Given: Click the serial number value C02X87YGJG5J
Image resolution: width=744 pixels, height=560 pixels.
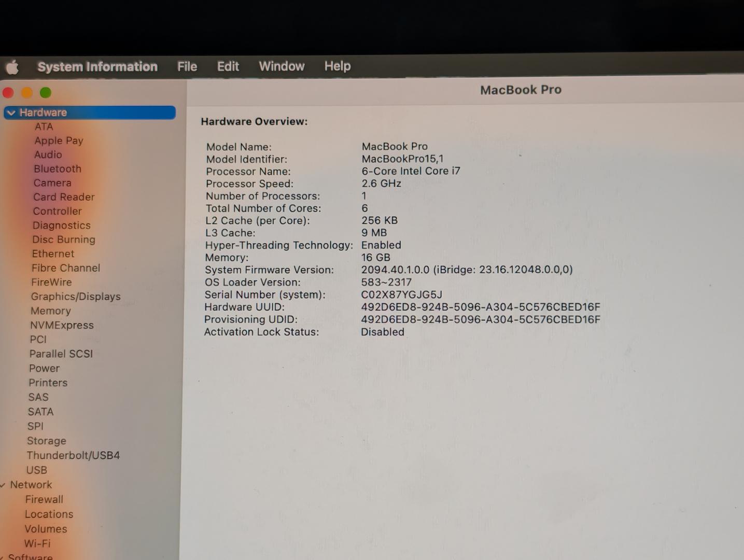Looking at the screenshot, I should coord(401,295).
